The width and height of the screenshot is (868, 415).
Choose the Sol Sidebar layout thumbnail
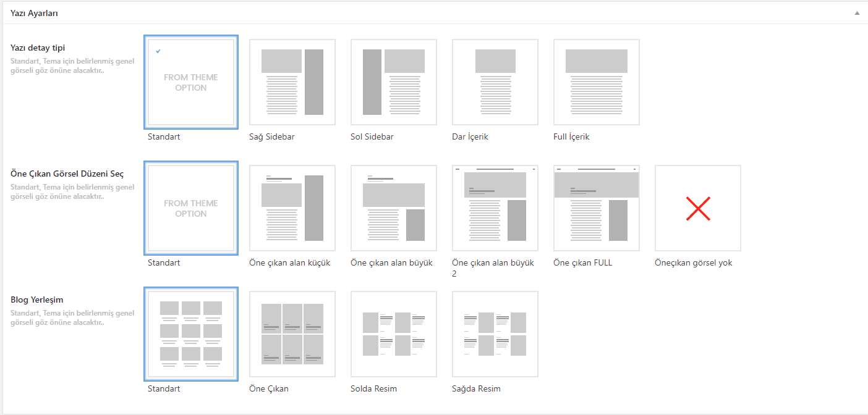coord(393,82)
